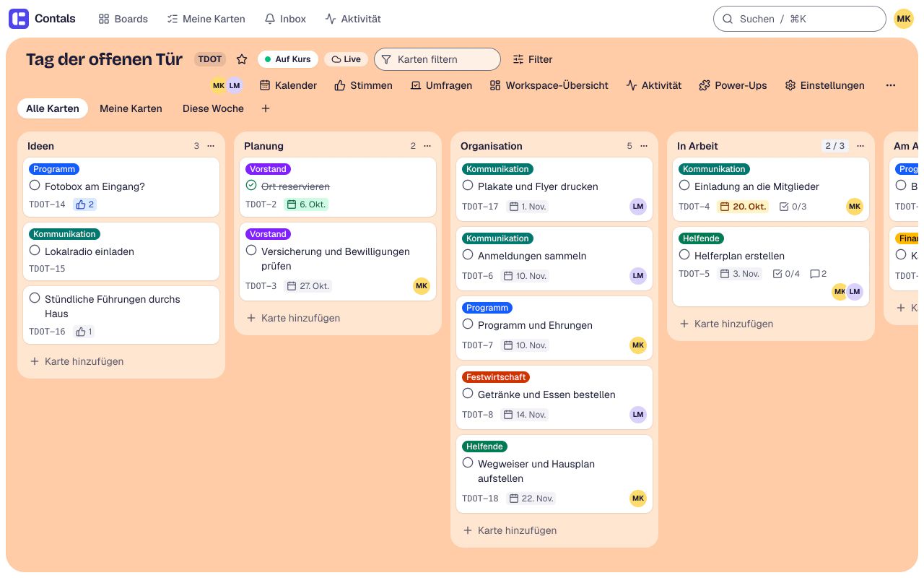Click the vote badge on Stündliche Führungen card
Image resolution: width=924 pixels, height=578 pixels.
pyautogui.click(x=84, y=332)
